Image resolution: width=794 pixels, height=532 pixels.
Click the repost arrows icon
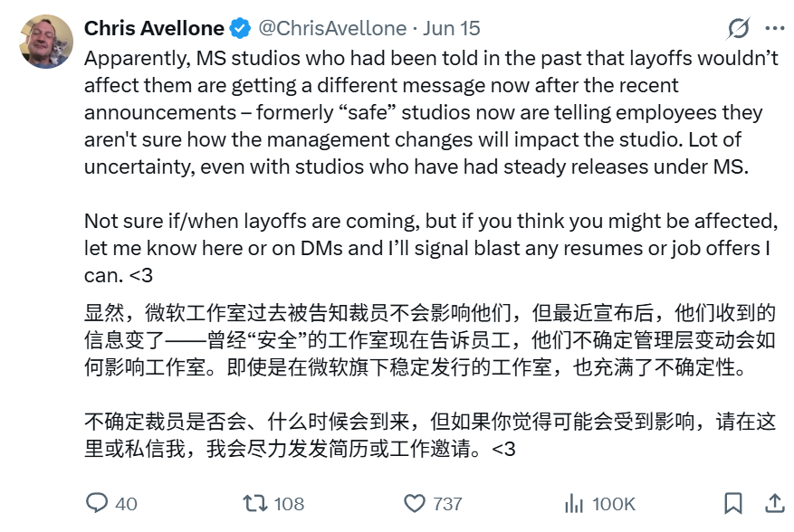[254, 503]
